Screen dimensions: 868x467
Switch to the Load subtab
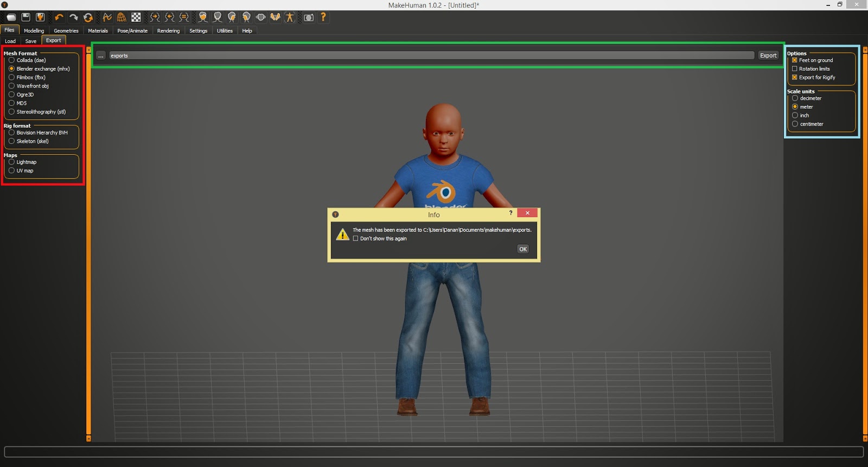tap(10, 41)
